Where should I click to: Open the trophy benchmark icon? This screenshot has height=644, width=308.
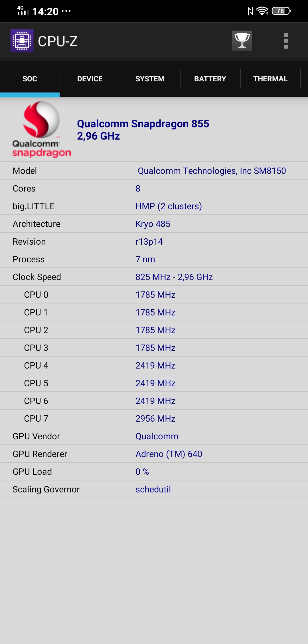242,41
